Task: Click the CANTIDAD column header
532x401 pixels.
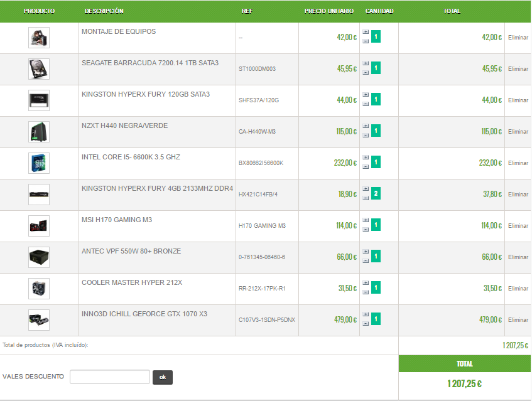Action: point(379,11)
